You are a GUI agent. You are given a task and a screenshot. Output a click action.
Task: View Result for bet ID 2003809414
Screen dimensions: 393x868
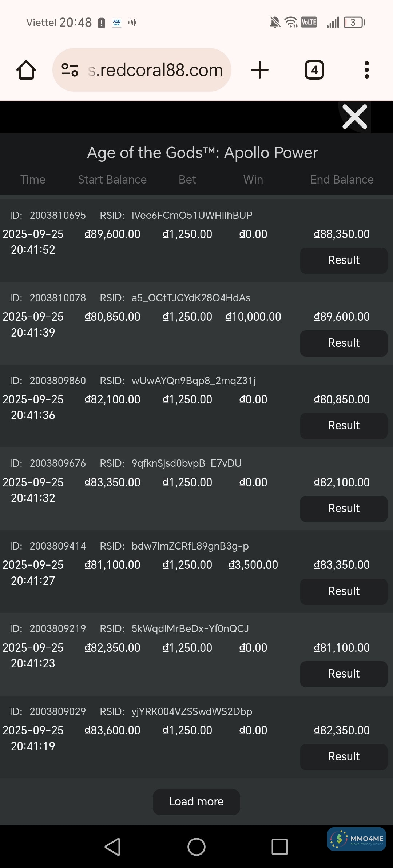pos(344,591)
